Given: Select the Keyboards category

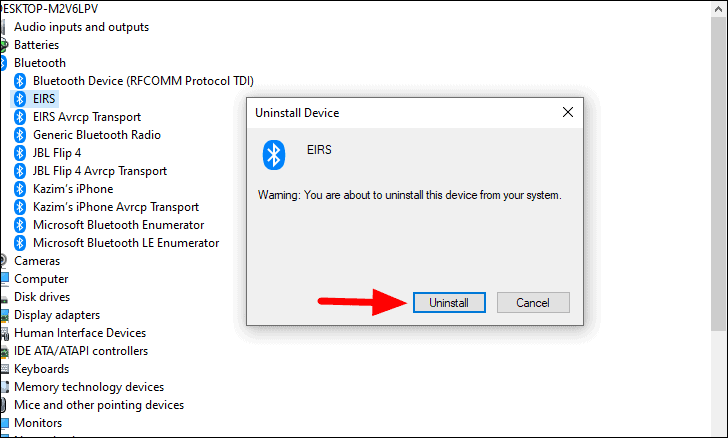Looking at the screenshot, I should pos(41,369).
